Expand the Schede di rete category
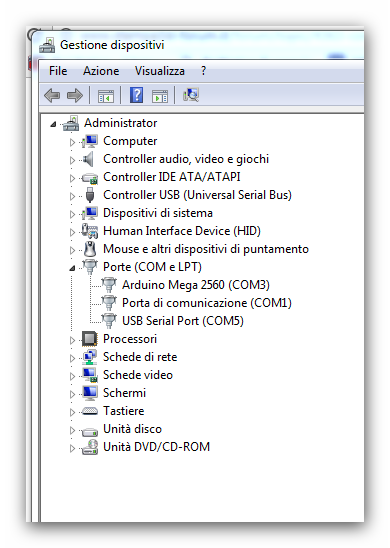This screenshot has width=390, height=548. [x=72, y=358]
